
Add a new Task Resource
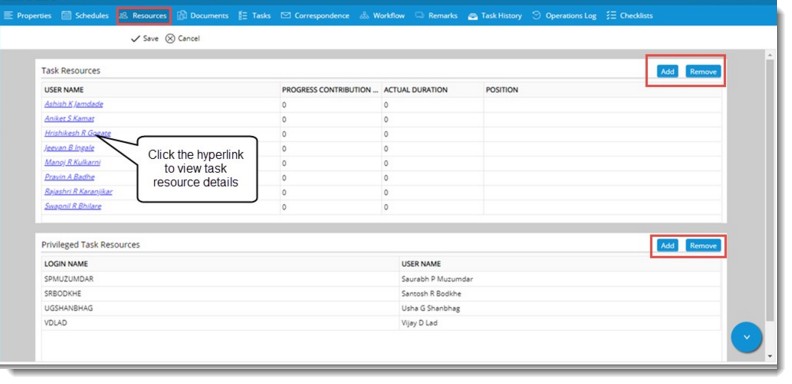click(x=668, y=72)
